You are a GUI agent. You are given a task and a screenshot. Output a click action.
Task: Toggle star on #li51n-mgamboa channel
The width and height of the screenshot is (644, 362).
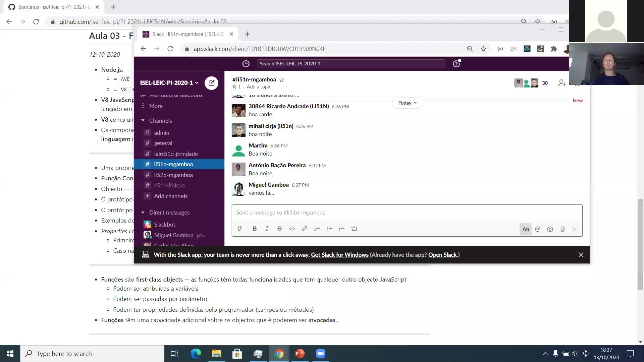[281, 79]
